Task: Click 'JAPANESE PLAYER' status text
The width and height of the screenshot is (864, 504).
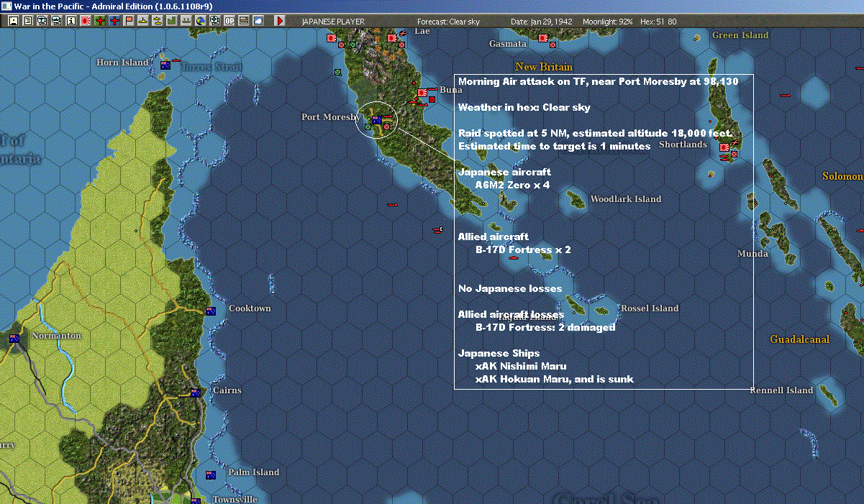Action: click(x=333, y=22)
